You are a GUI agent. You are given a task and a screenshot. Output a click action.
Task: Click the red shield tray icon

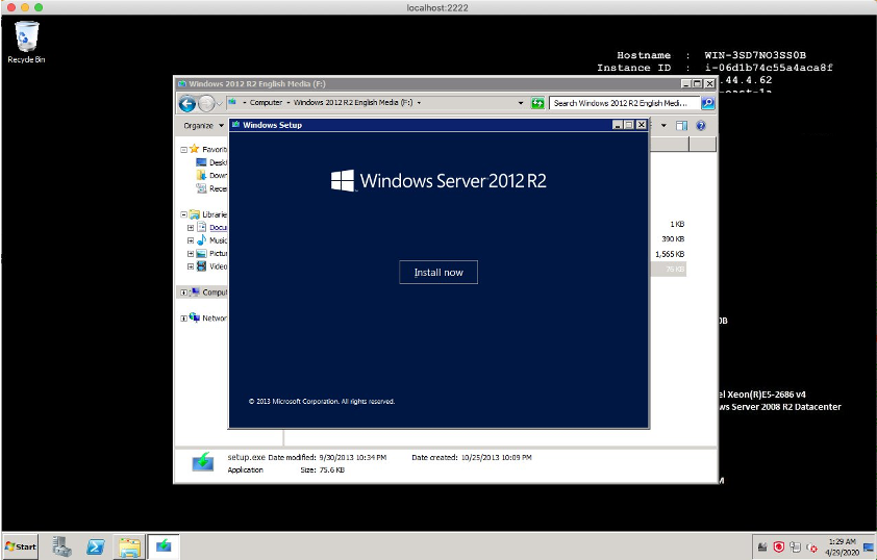click(778, 547)
